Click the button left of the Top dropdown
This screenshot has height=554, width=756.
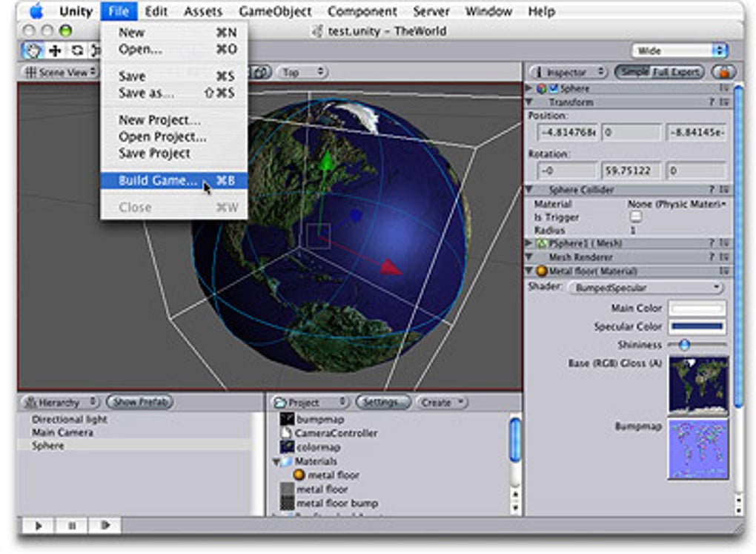pyautogui.click(x=261, y=73)
